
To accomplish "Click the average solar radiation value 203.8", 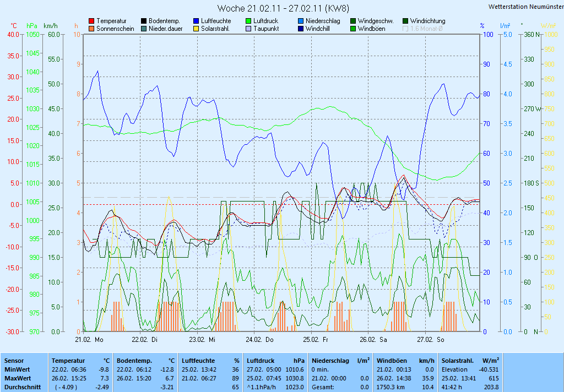I will pyautogui.click(x=492, y=388).
